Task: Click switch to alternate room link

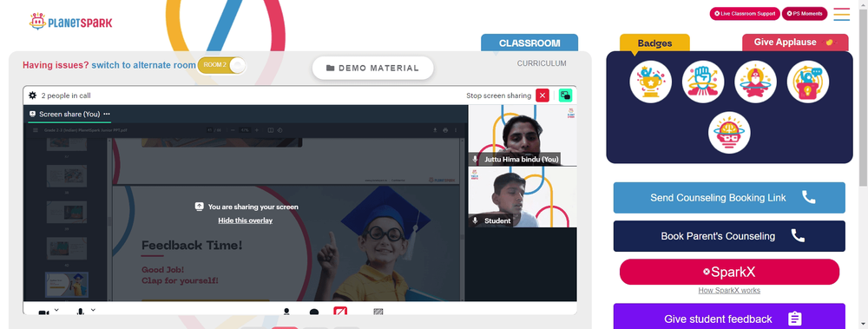Action: click(143, 65)
